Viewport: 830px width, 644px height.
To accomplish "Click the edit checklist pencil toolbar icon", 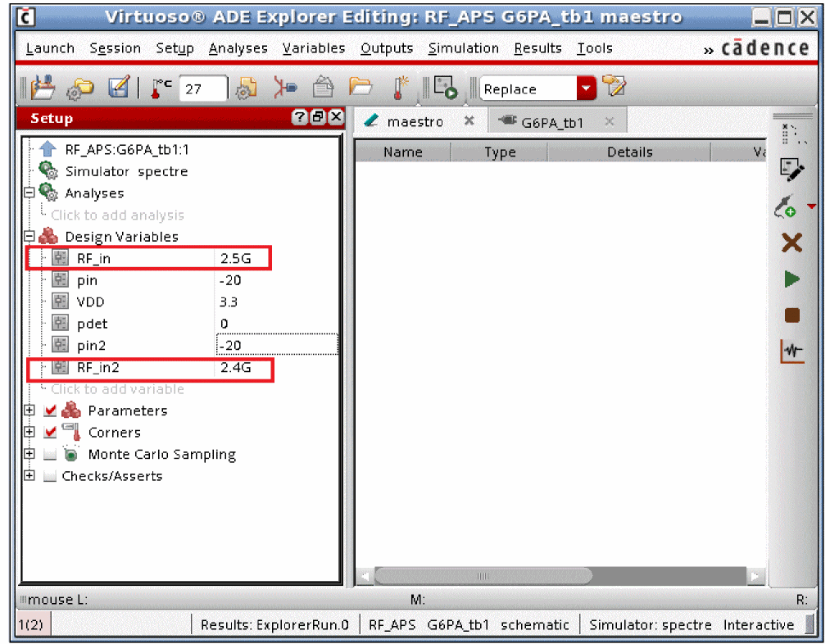I will (119, 88).
